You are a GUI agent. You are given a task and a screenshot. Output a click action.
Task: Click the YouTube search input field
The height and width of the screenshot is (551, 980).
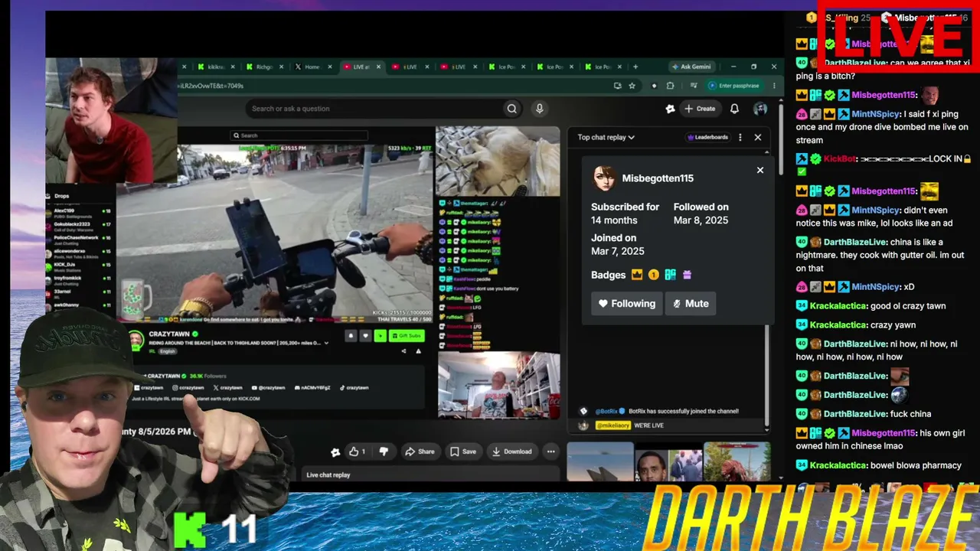374,109
